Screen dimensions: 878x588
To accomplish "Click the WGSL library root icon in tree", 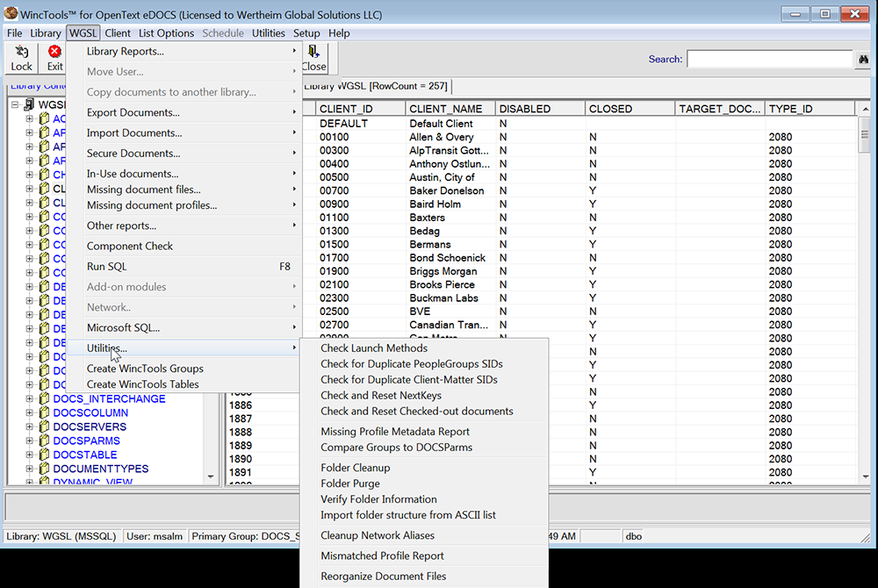I will click(29, 104).
